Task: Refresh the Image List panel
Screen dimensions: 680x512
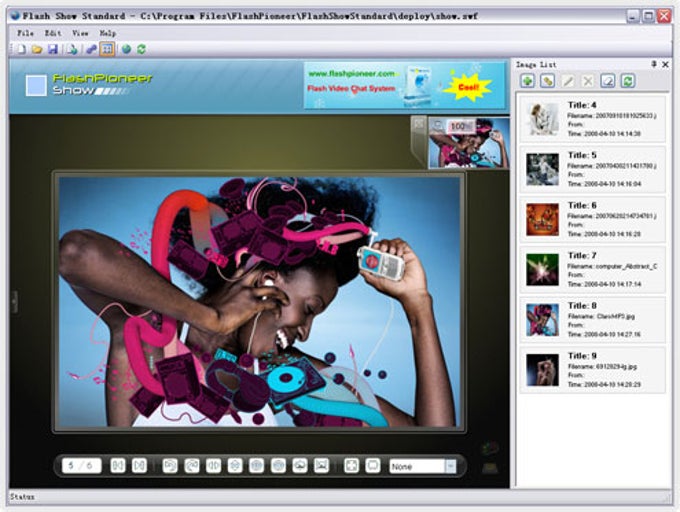Action: pos(628,80)
